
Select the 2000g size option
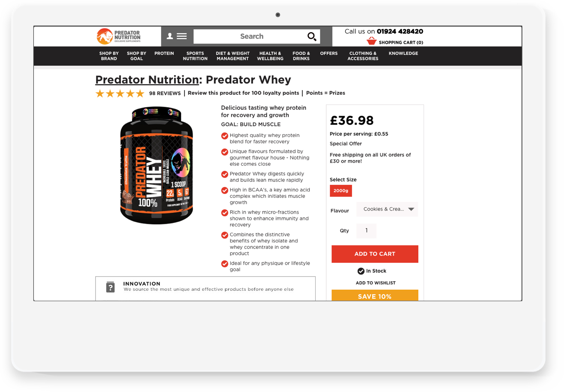pos(341,190)
